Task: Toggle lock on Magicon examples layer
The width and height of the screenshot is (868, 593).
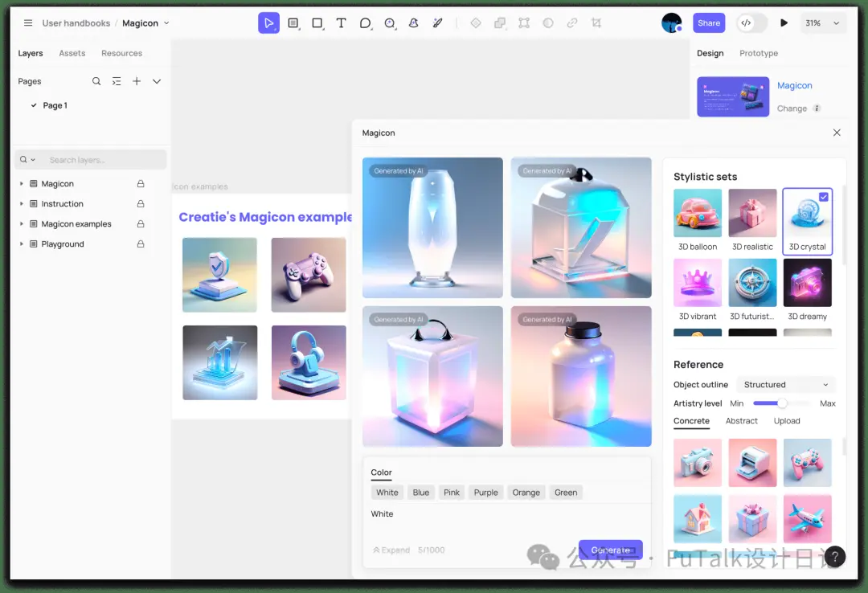Action: [x=141, y=223]
